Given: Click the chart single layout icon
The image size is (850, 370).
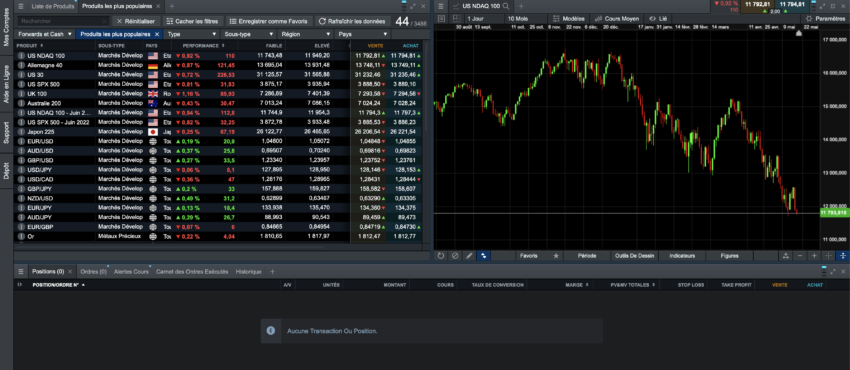Looking at the screenshot, I should coord(441,18).
